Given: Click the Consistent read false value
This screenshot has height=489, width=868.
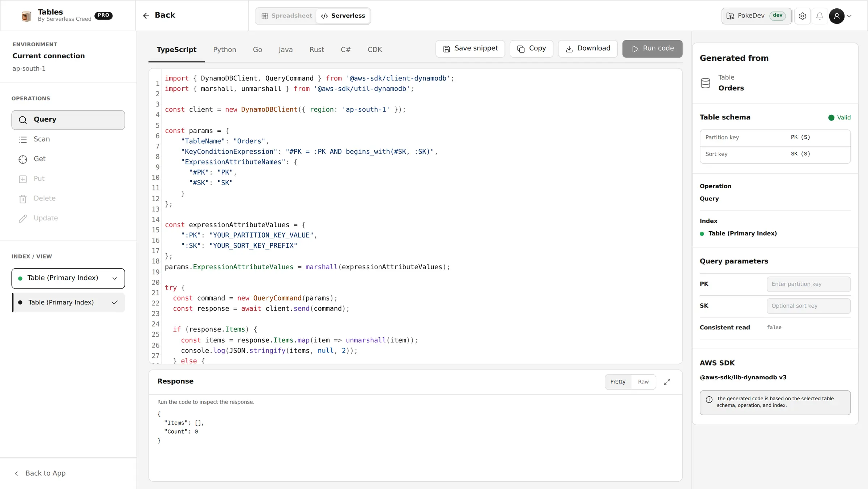Looking at the screenshot, I should [774, 328].
